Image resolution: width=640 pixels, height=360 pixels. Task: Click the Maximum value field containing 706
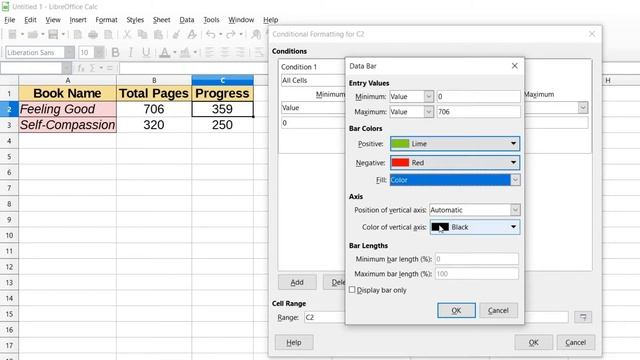point(478,111)
